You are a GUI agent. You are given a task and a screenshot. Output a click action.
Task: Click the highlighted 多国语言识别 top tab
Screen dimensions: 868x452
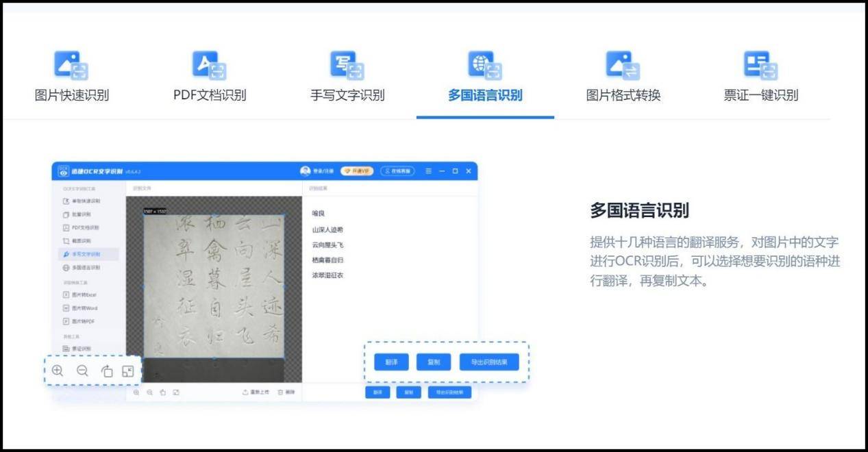(x=485, y=77)
